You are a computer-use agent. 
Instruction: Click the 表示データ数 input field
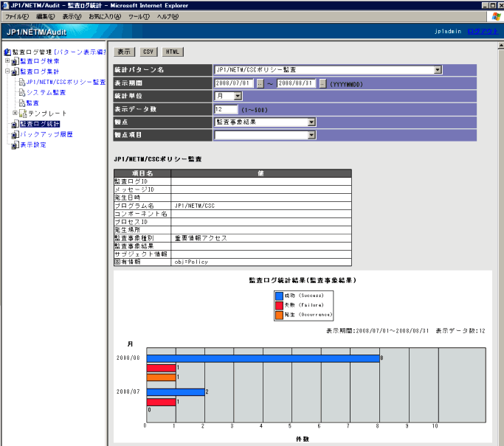click(x=226, y=109)
